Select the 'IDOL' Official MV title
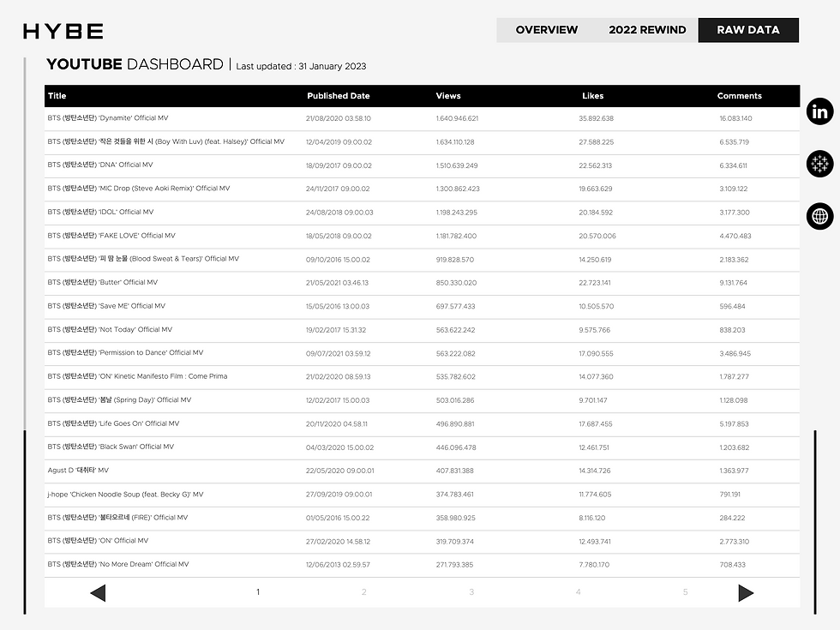Viewport: 840px width, 630px height. click(x=100, y=212)
